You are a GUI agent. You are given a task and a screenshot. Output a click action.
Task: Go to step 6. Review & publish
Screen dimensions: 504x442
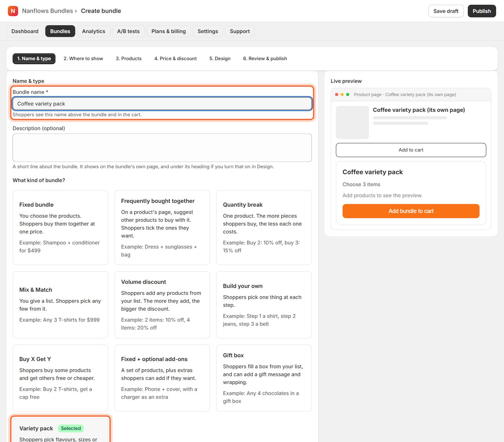pyautogui.click(x=265, y=59)
